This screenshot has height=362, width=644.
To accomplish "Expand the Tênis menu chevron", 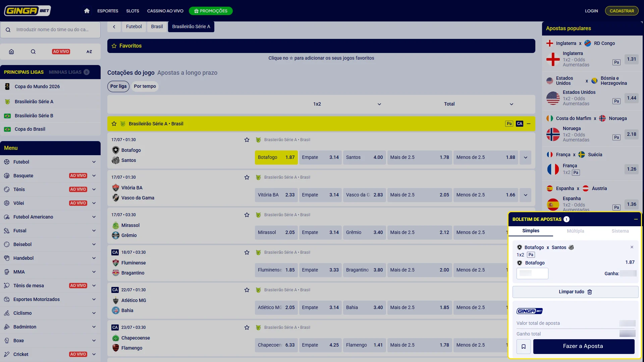I will pyautogui.click(x=94, y=189).
